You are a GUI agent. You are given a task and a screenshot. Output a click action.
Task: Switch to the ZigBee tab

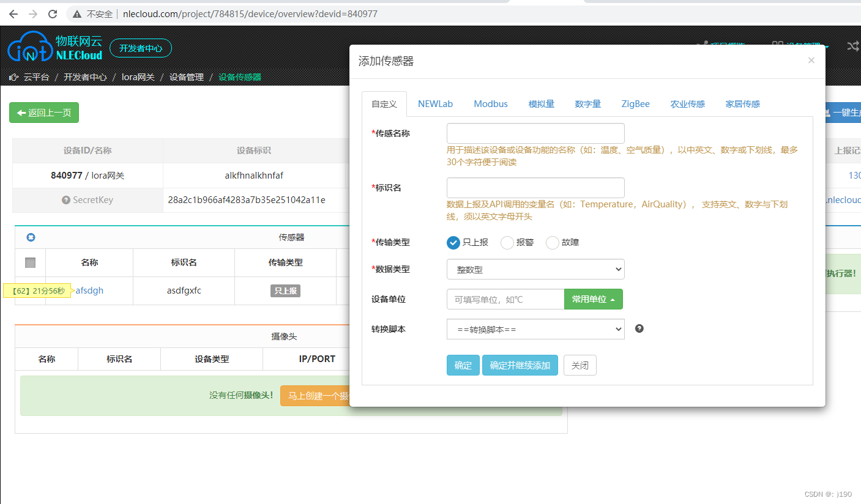pyautogui.click(x=635, y=104)
